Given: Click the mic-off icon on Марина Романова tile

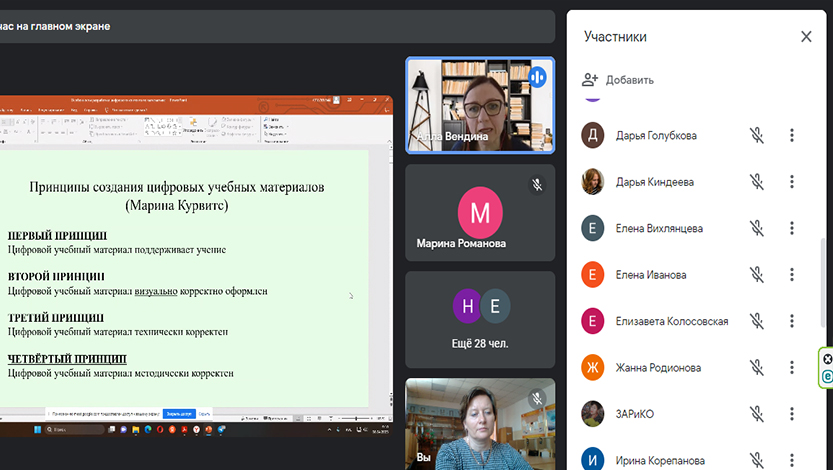Looking at the screenshot, I should pos(537,185).
